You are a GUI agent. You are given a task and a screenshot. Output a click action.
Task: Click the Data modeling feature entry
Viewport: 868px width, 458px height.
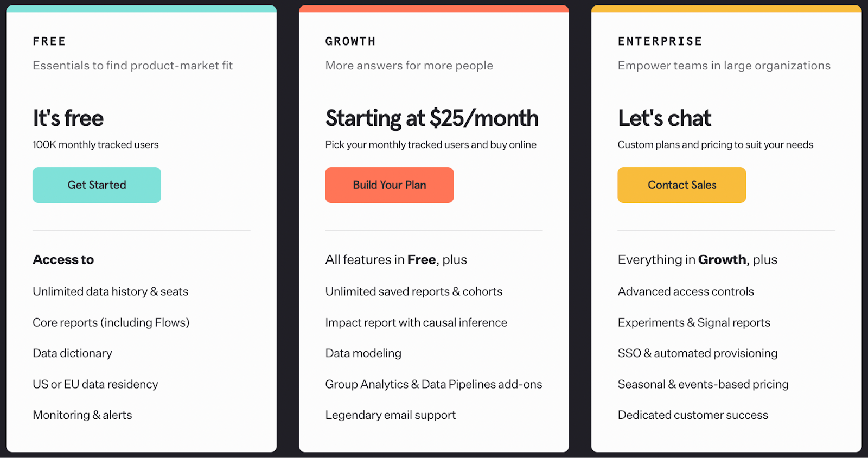tap(363, 353)
